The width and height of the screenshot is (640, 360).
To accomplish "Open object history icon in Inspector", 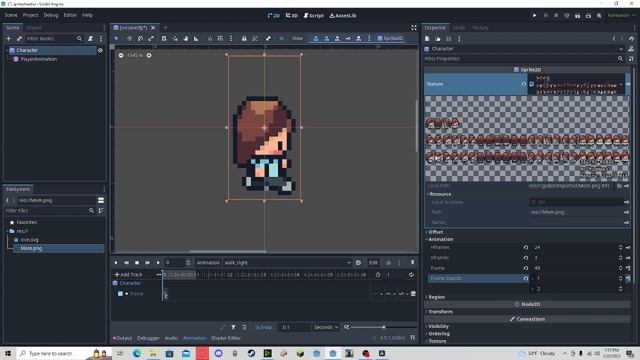I will point(631,38).
